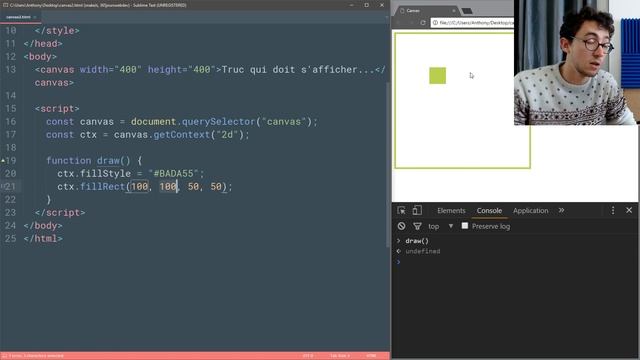Click the closing body tag on line 24
This screenshot has width=640, height=360.
[x=43, y=226]
